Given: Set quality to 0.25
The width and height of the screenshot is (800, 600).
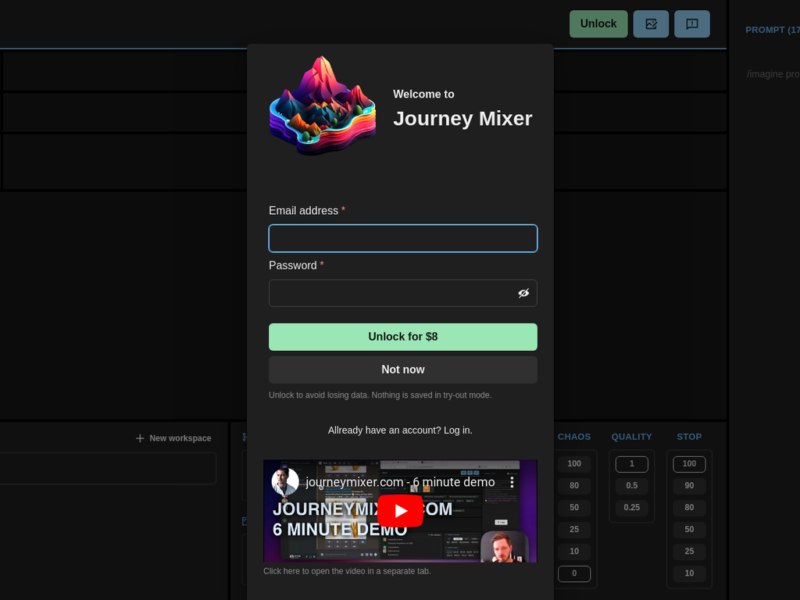Looking at the screenshot, I should point(630,507).
